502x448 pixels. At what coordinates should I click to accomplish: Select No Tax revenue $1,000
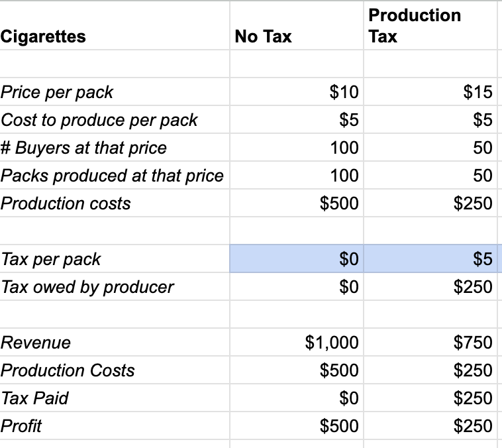point(297,342)
